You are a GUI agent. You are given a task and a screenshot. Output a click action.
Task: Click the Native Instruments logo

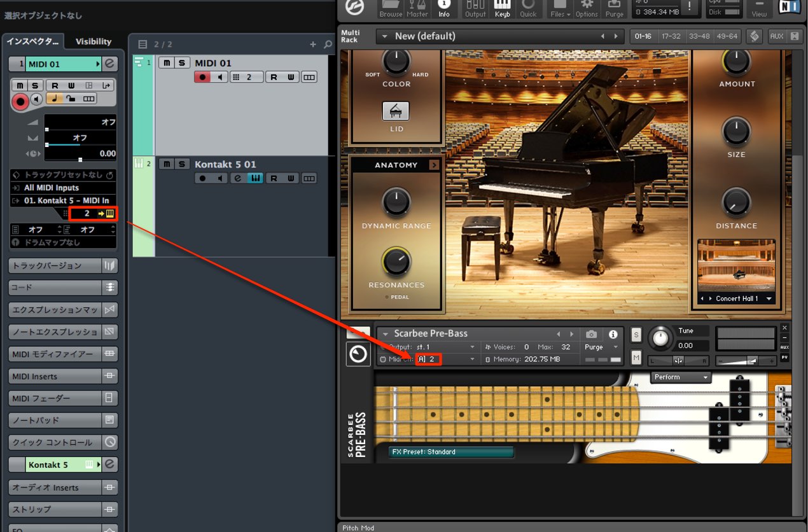click(789, 8)
